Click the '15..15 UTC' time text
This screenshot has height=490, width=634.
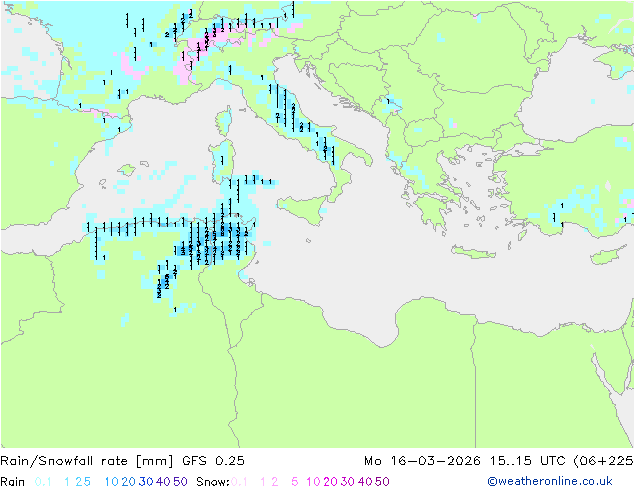pos(528,461)
